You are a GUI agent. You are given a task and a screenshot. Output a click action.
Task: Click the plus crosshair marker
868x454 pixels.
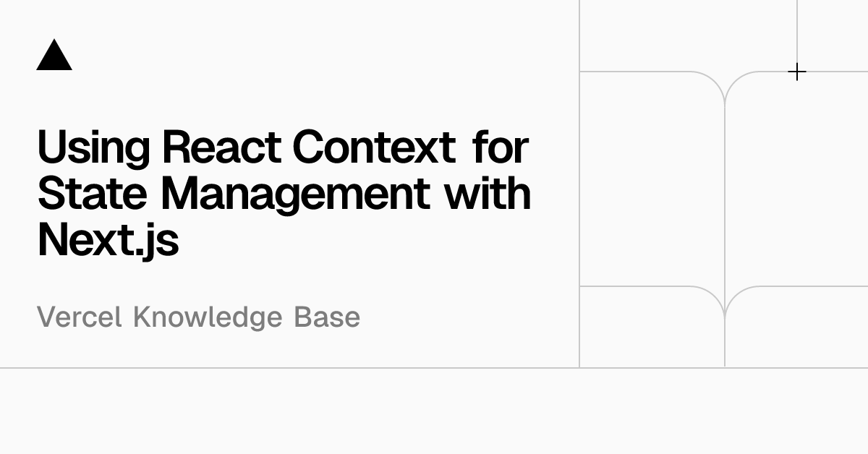[x=796, y=72]
